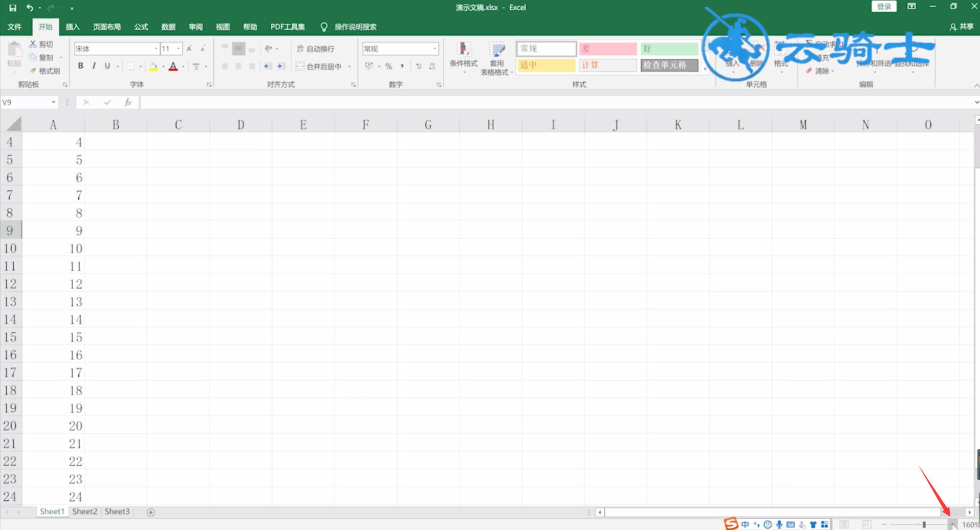Click the Copy (复制) icon

coord(33,57)
